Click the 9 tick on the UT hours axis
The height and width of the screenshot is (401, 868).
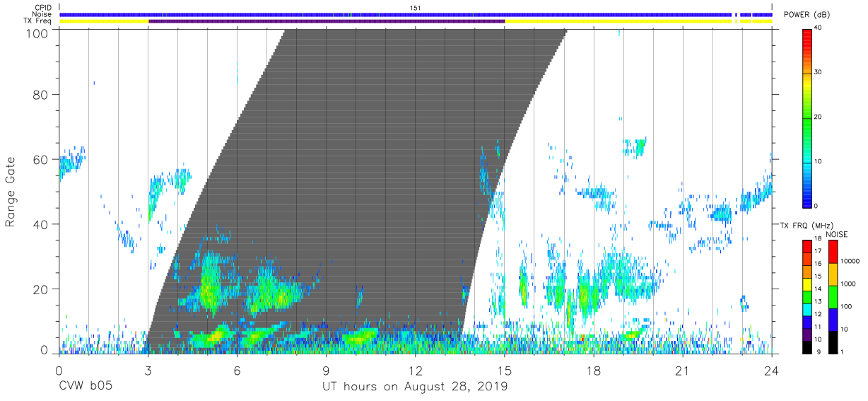[327, 370]
